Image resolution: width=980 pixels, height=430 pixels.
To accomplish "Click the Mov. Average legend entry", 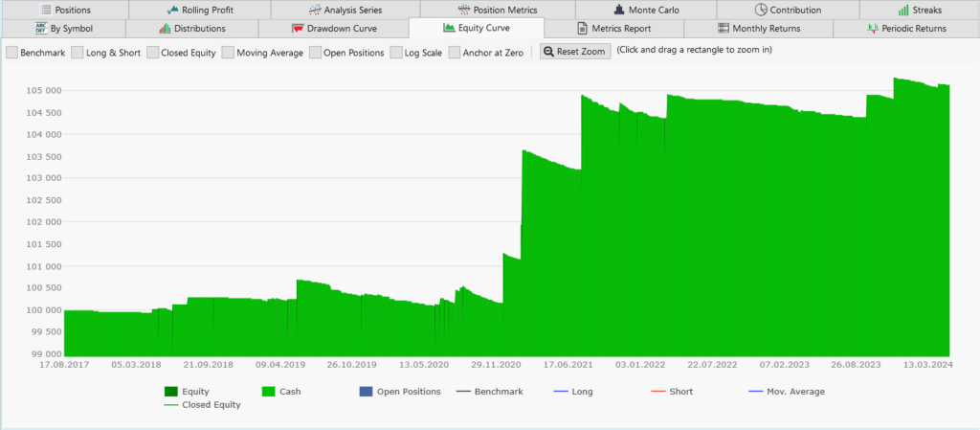I will coord(787,392).
